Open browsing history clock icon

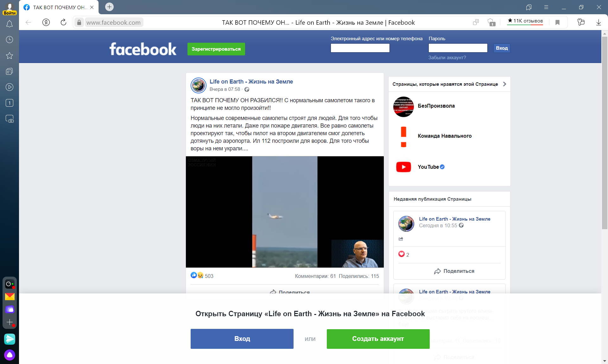point(9,40)
